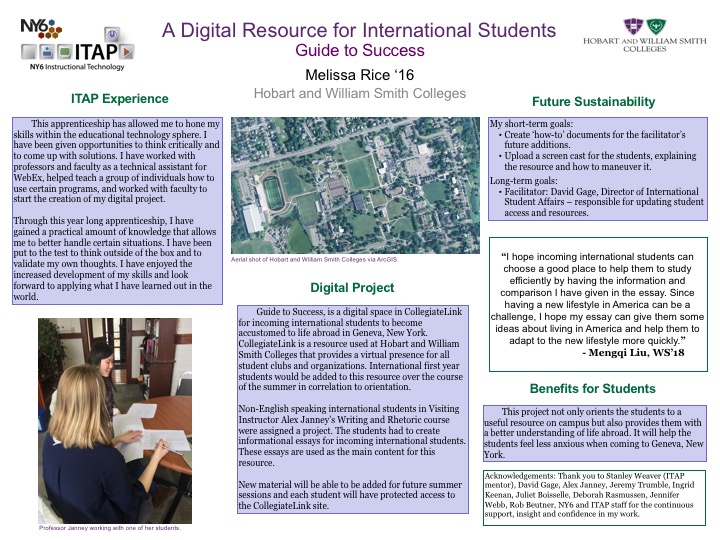This screenshot has height=540, width=720.
Task: Click gray 'Hobart and William Smith Colleges' under author
Action: point(360,93)
